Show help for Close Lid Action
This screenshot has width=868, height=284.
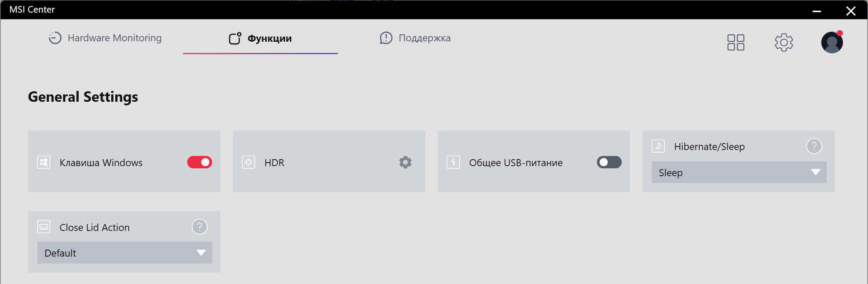(x=200, y=227)
